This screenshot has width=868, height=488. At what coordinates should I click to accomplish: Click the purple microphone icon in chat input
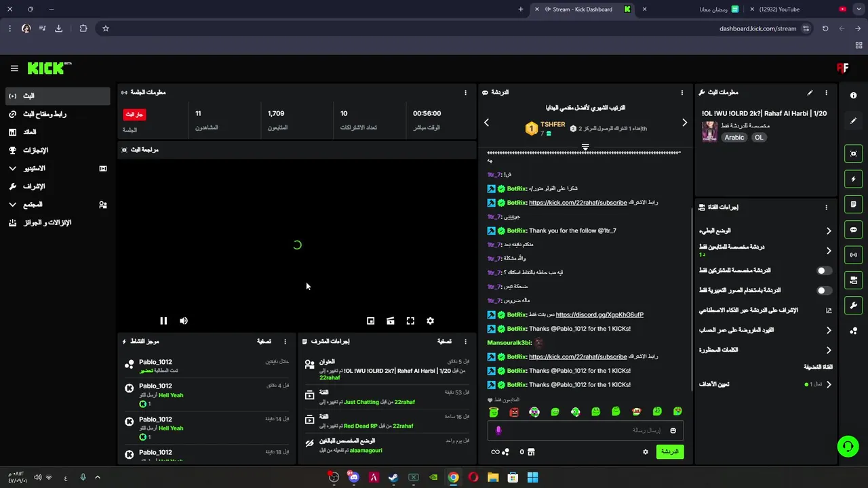pos(498,430)
